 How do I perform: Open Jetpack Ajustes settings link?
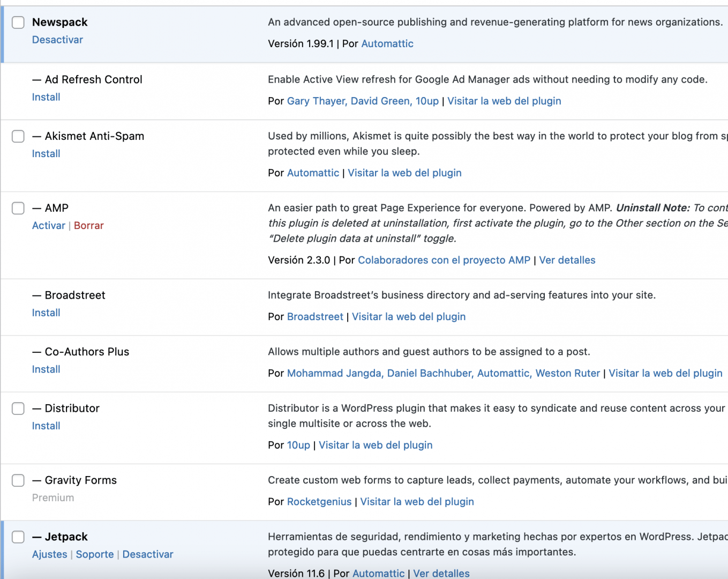coord(50,554)
